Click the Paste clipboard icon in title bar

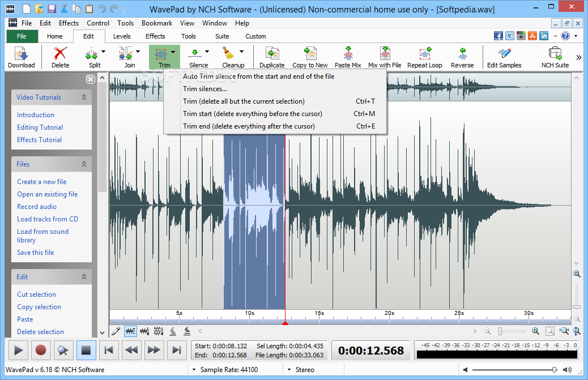click(x=90, y=8)
